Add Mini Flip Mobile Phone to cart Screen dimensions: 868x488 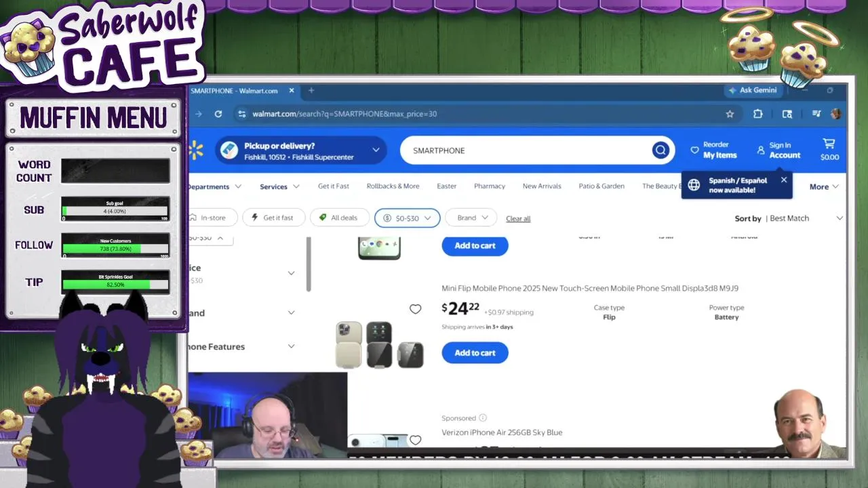[x=475, y=352]
